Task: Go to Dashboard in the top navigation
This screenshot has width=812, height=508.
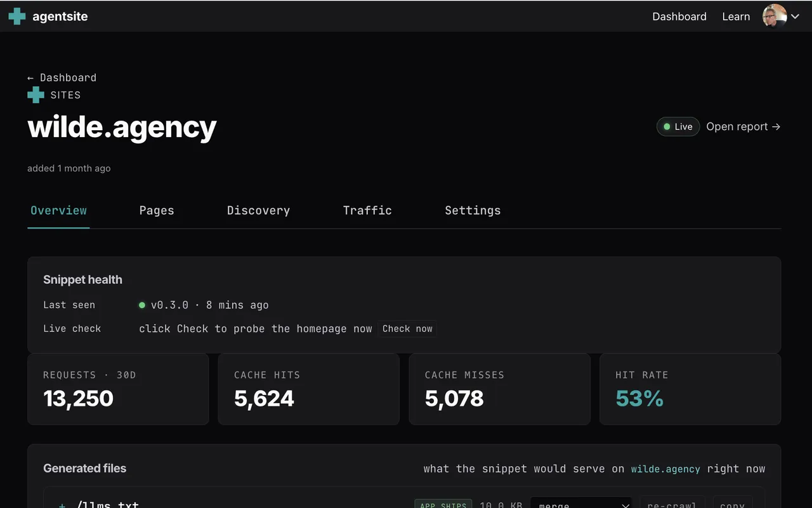Action: click(679, 17)
